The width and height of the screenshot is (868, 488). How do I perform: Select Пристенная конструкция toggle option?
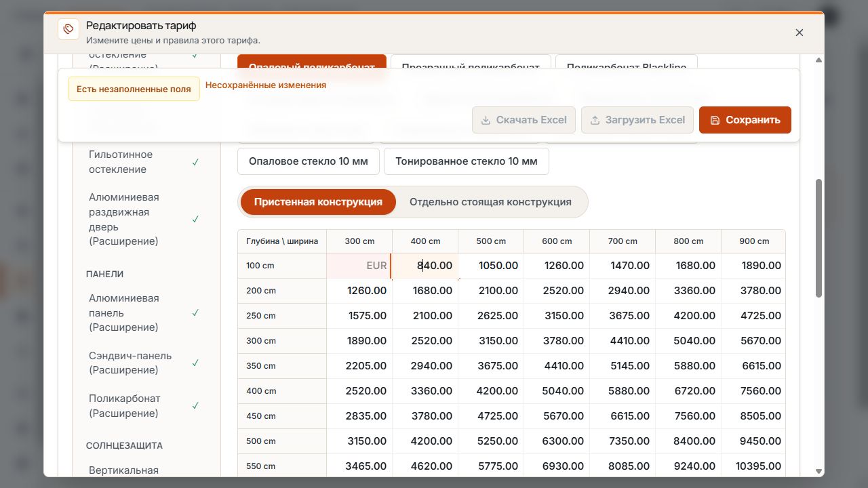click(x=318, y=202)
